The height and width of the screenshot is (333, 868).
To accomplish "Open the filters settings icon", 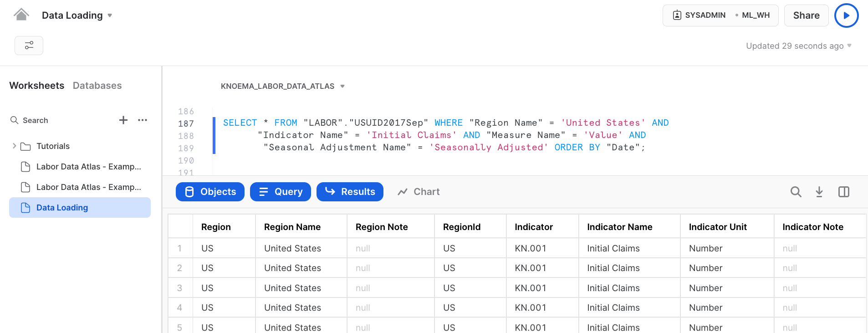I will tap(29, 46).
